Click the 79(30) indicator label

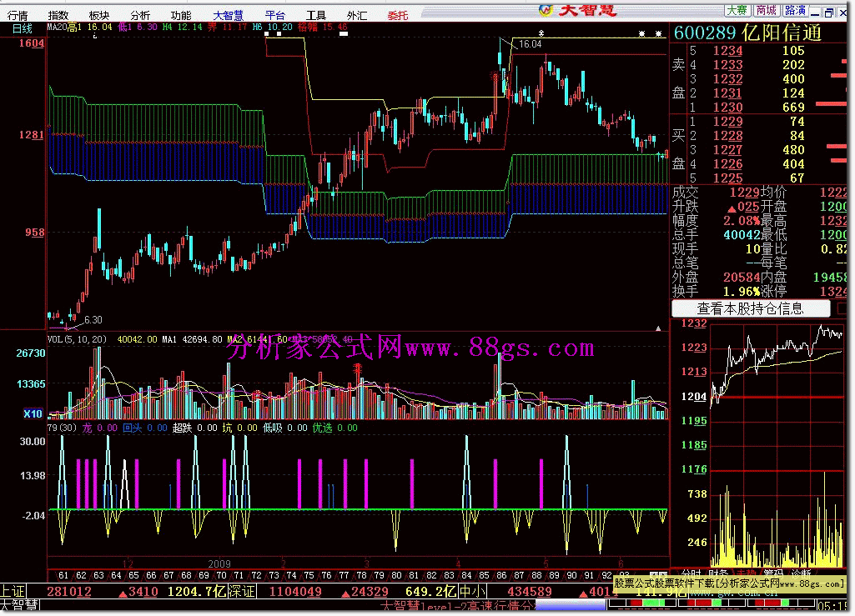coord(62,428)
